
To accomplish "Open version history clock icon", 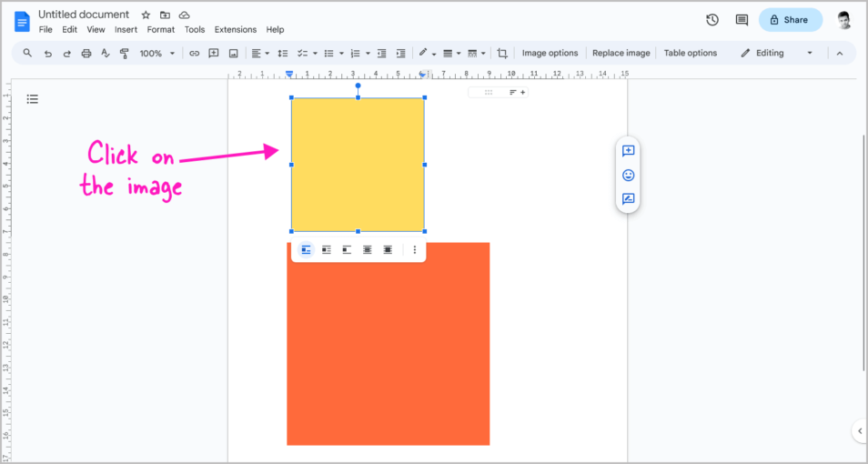I will 712,20.
